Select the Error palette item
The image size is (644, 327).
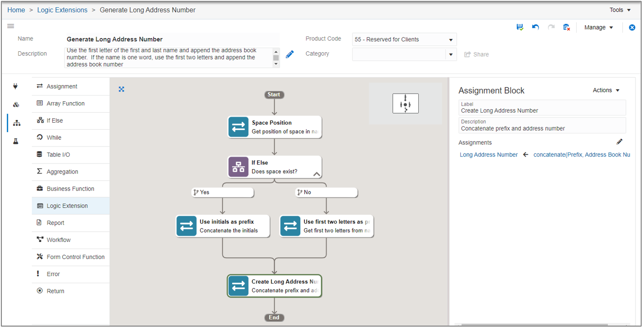[x=71, y=274]
